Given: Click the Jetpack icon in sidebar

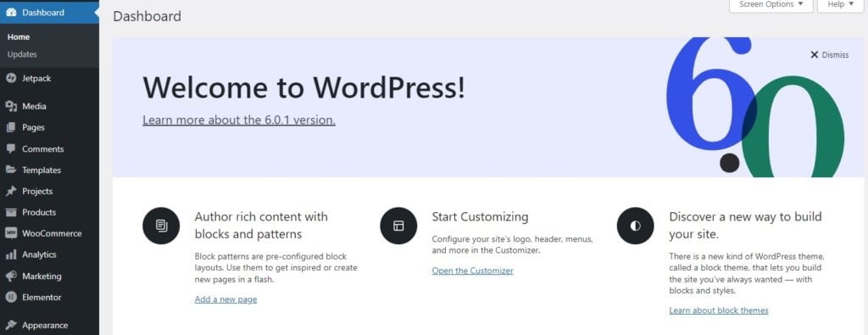Looking at the screenshot, I should tap(11, 79).
